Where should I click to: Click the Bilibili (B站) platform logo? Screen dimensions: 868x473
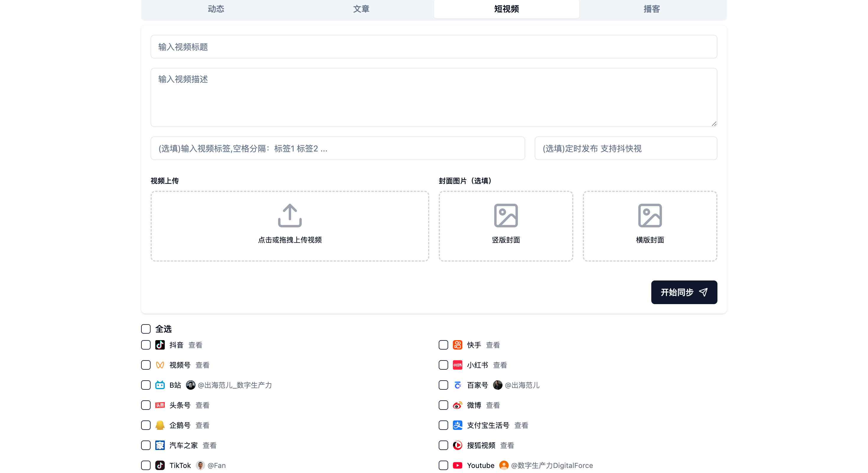[160, 385]
